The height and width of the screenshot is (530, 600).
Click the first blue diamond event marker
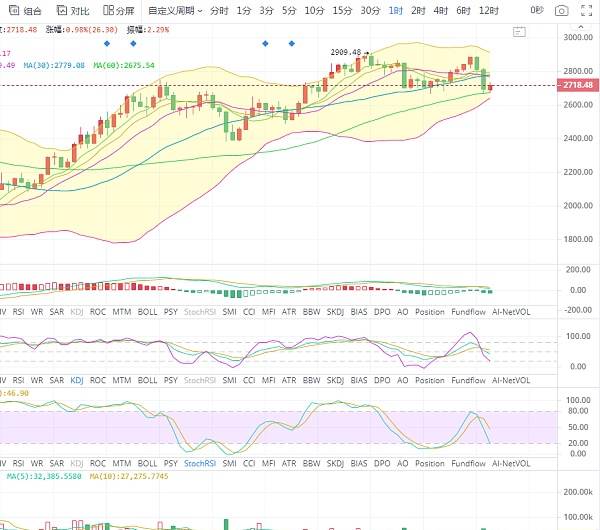coord(107,44)
